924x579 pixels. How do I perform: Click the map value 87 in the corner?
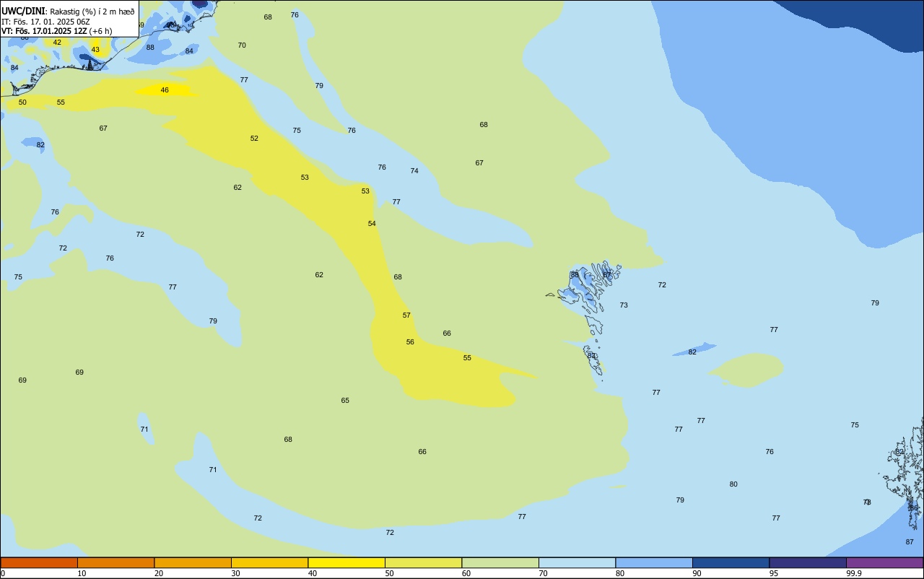click(910, 542)
